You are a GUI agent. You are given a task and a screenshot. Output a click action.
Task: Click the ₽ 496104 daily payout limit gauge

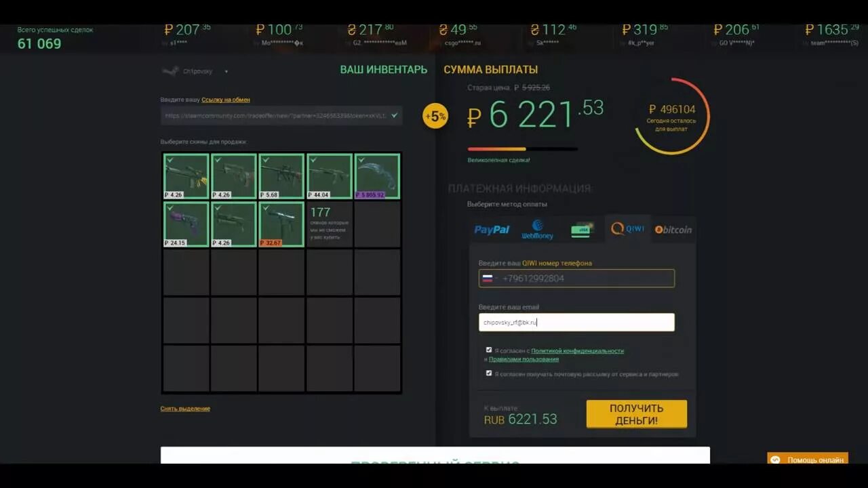pos(672,116)
